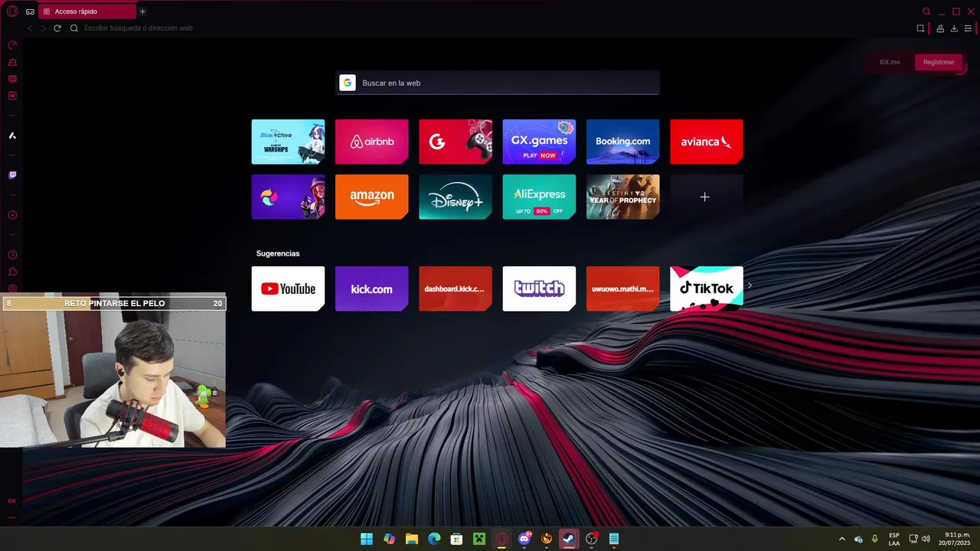Open the tab search magnifier icon

[x=926, y=11]
